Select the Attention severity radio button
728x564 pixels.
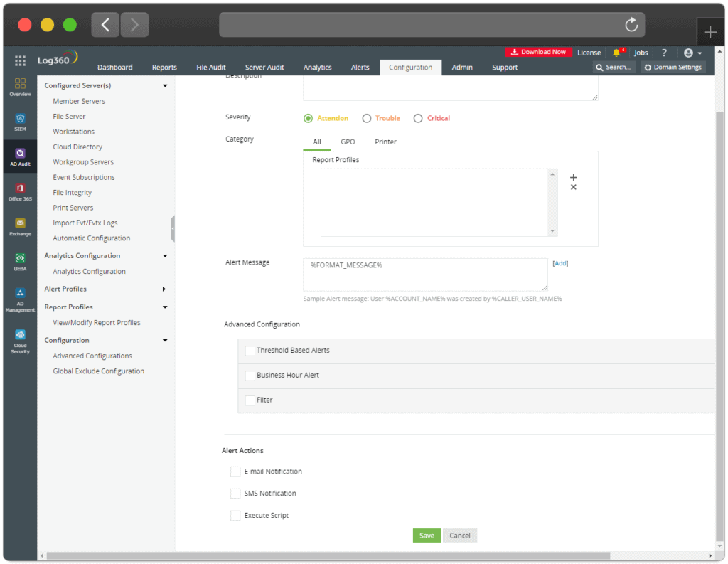click(309, 119)
